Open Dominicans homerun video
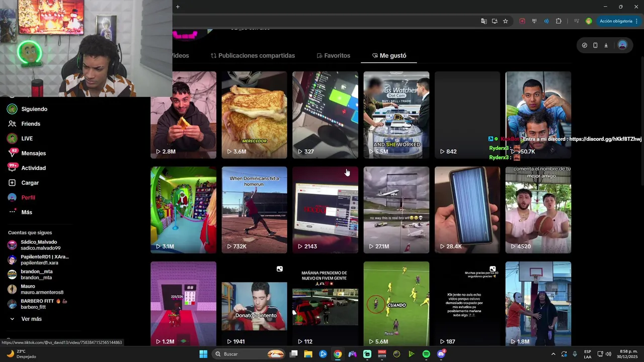 (x=254, y=210)
